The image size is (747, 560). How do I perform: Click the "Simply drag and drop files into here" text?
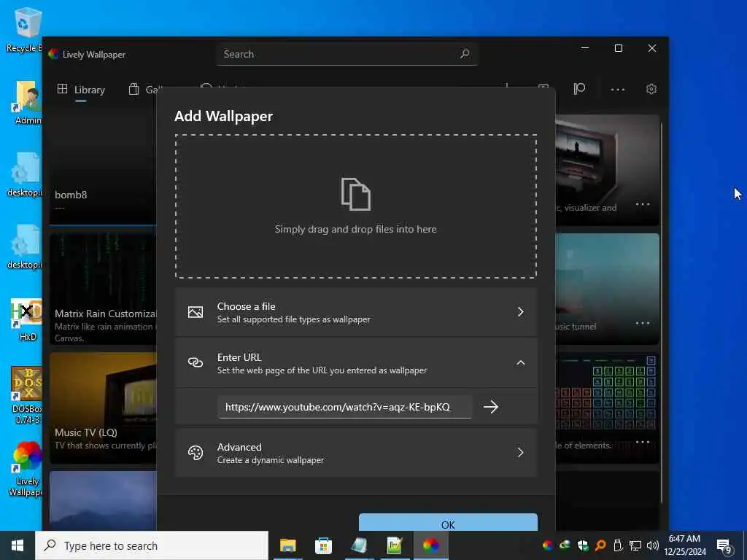pyautogui.click(x=355, y=229)
